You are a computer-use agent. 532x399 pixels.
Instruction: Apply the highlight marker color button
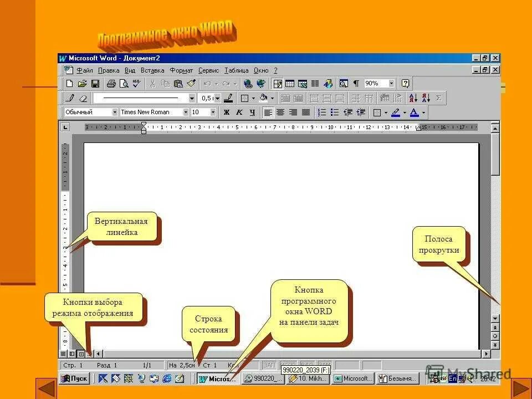[396, 112]
